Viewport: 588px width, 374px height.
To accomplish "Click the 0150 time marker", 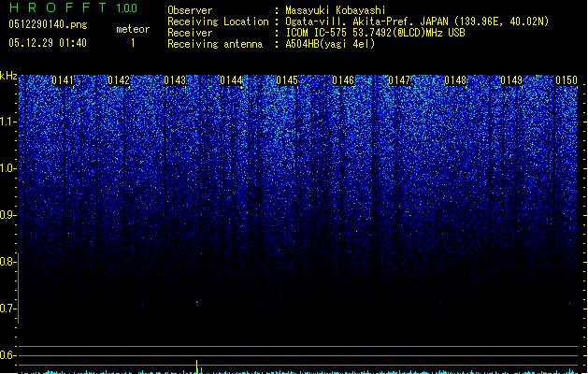I will coord(566,80).
